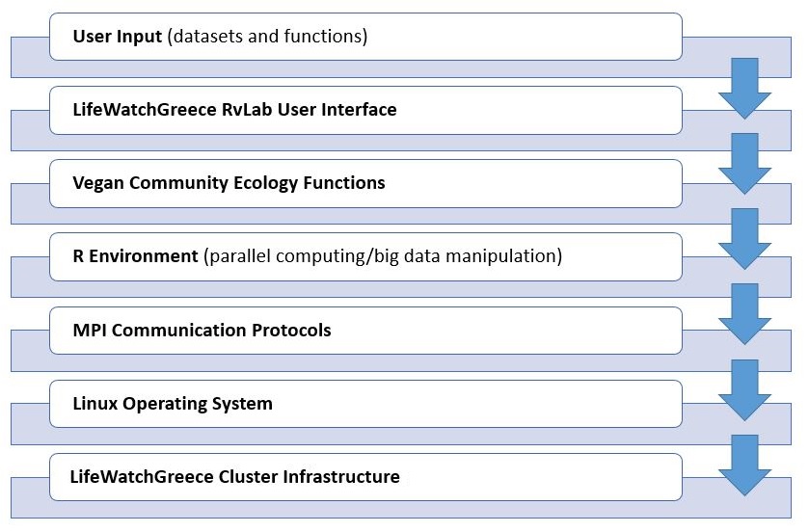The width and height of the screenshot is (809, 532).
Task: Click the MPI Communication Protocols box
Action: point(365,331)
